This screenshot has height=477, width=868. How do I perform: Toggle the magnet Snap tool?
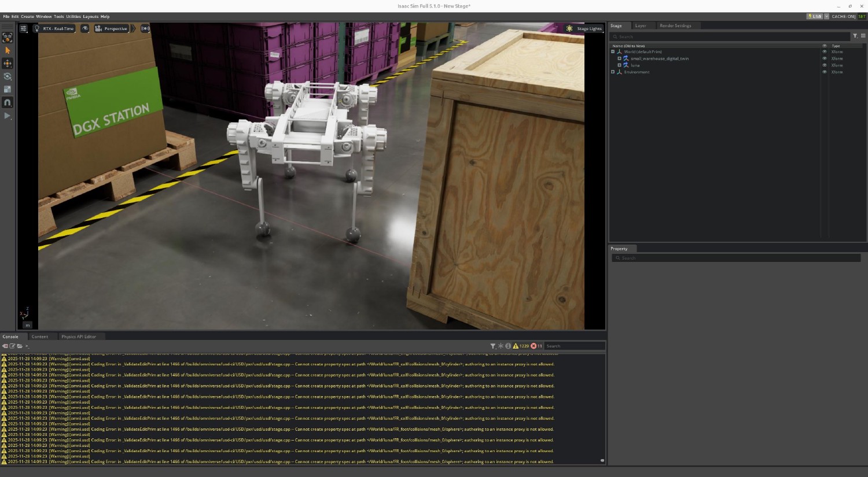coord(8,102)
